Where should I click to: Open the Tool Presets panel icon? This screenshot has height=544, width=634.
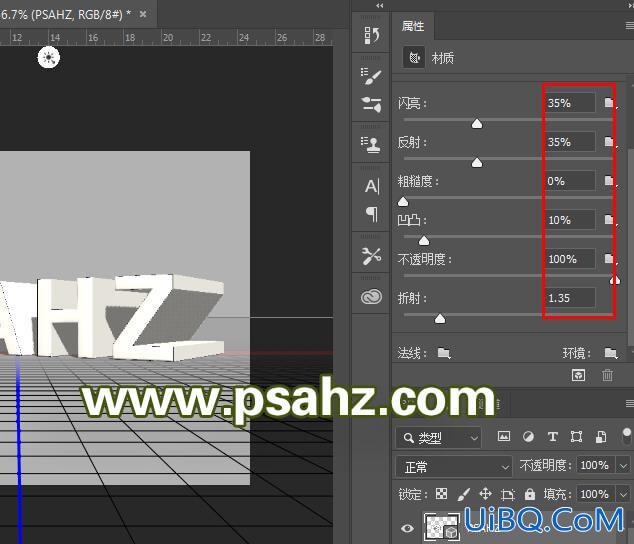coord(371,256)
